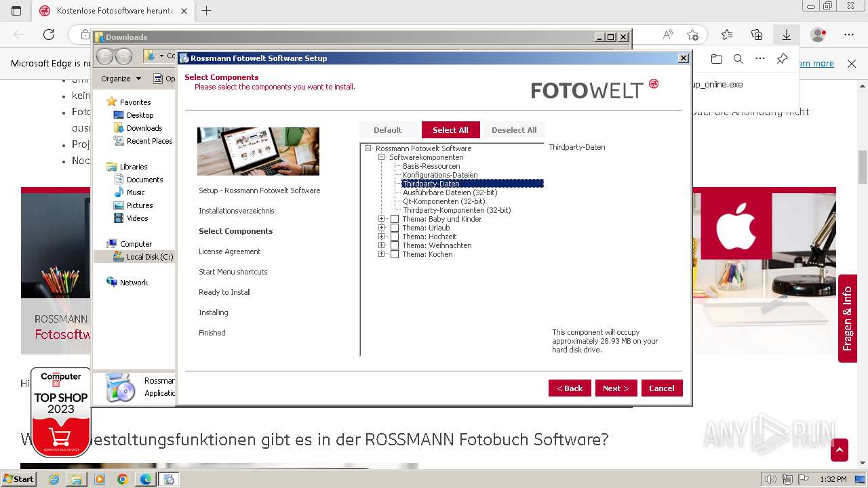Click Default components button

[387, 130]
